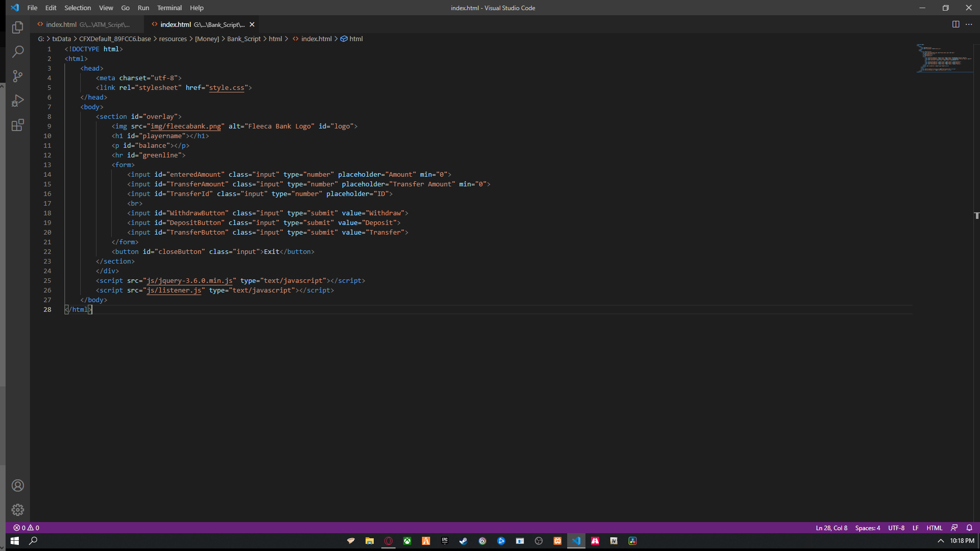Screen dimensions: 980x551
Task: Expand the resources breadcrumb segment
Action: (173, 39)
